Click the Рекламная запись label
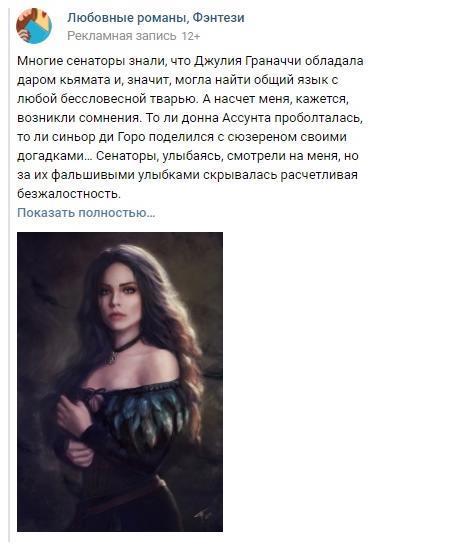This screenshot has height=555, width=473. coord(121,36)
